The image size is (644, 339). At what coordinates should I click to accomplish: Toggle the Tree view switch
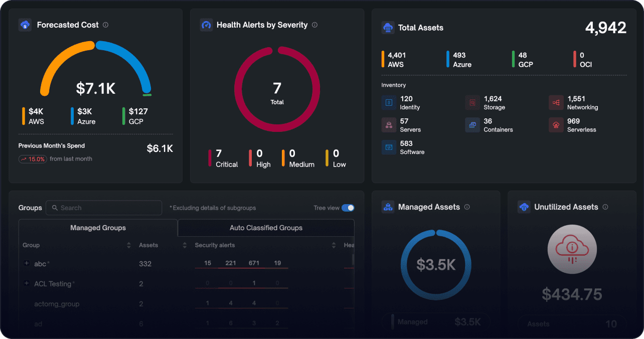(x=348, y=208)
